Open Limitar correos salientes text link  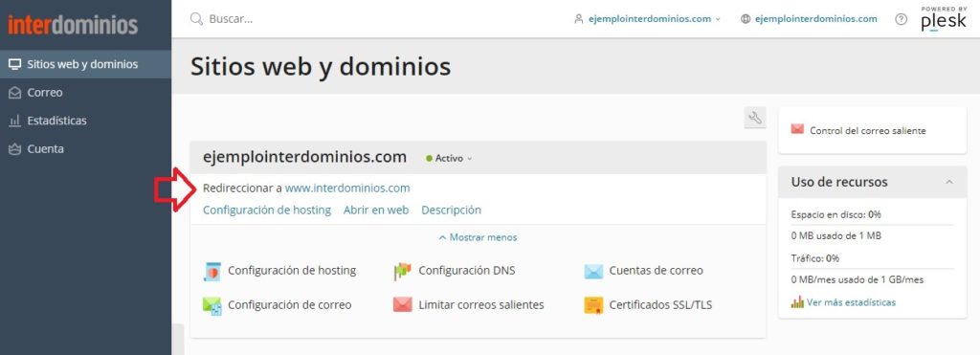coord(481,305)
